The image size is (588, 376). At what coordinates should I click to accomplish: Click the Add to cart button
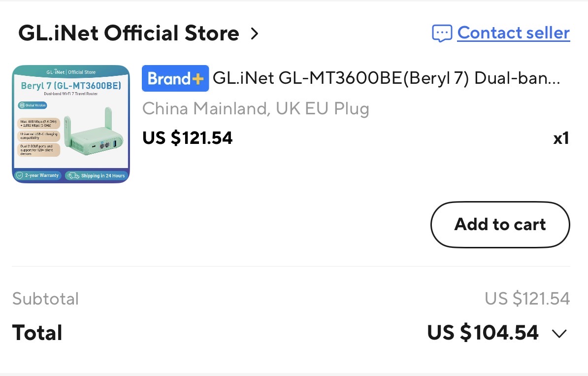[500, 224]
